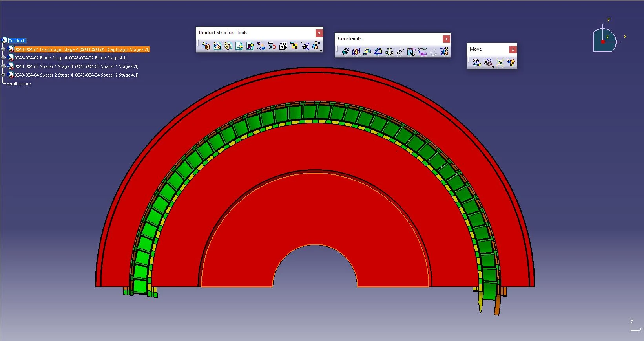Insert an Existing Component
644x341 pixels.
pyautogui.click(x=239, y=46)
